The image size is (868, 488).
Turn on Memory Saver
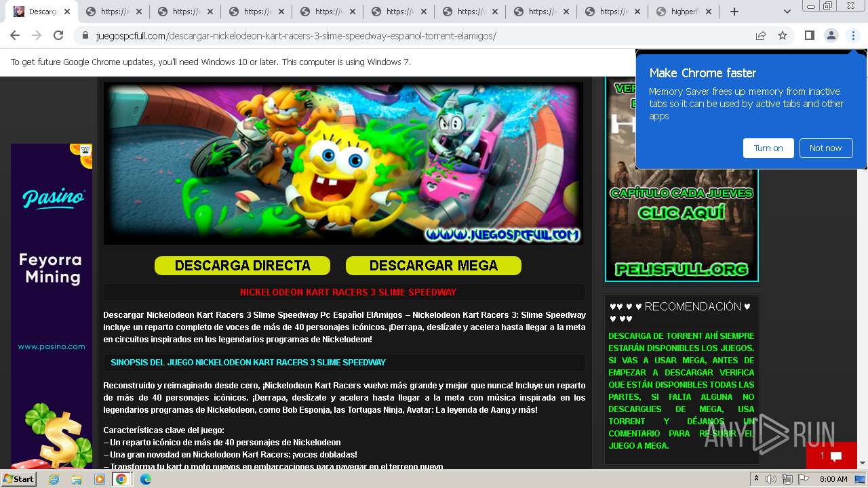(768, 148)
